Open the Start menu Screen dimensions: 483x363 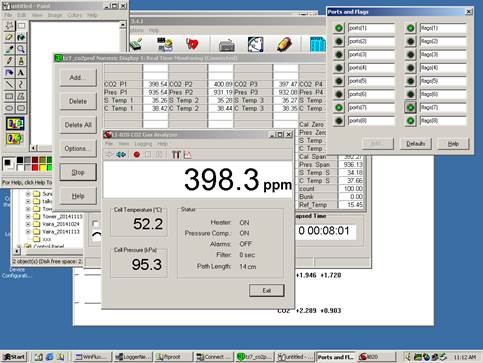pos(14,357)
